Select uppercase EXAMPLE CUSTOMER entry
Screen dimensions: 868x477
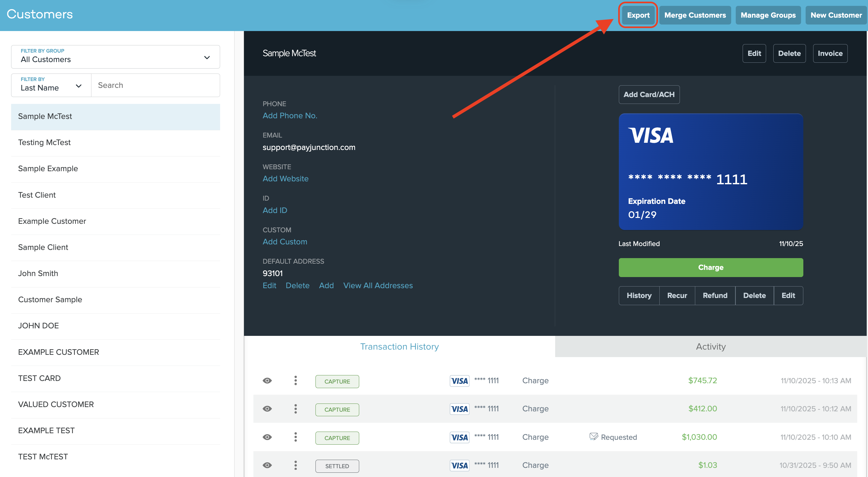[x=116, y=352]
